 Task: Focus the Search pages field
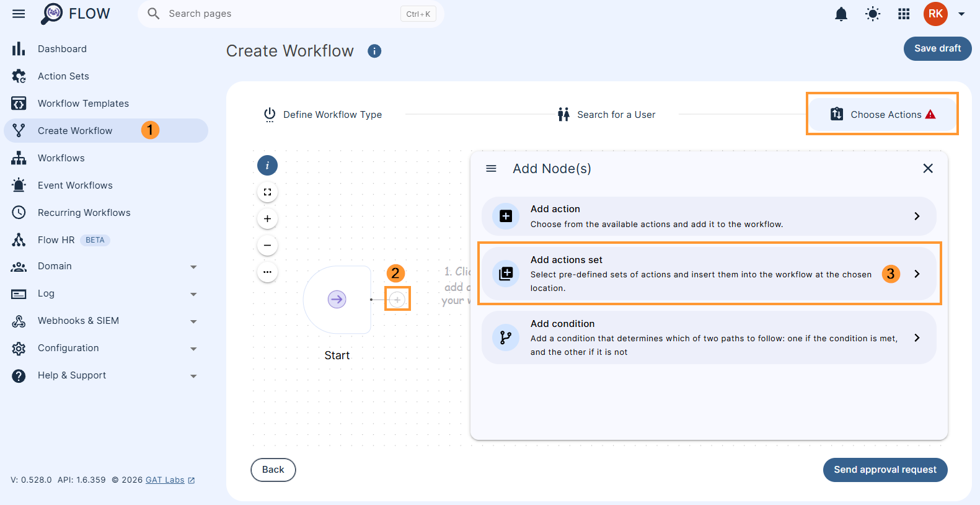[291, 14]
